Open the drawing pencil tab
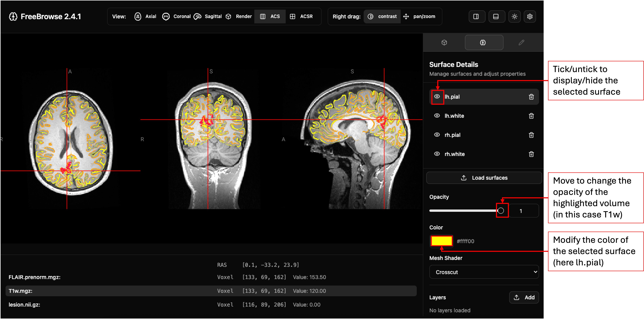The width and height of the screenshot is (644, 319). [521, 42]
